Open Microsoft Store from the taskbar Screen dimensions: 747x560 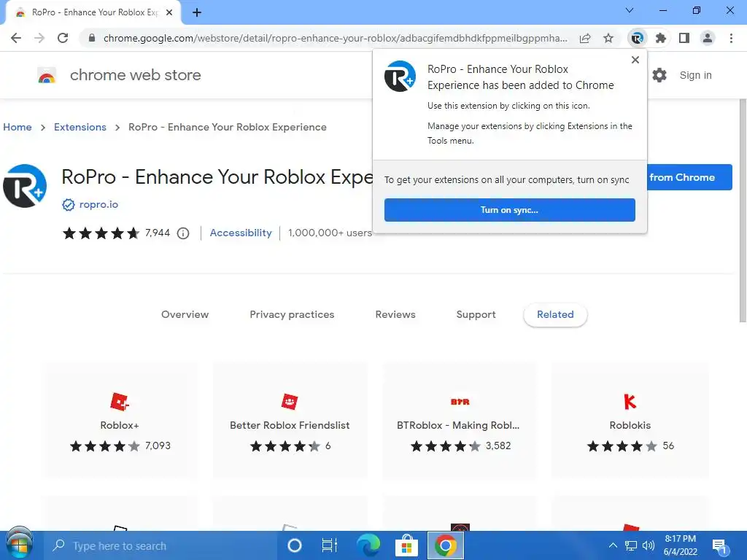pos(406,545)
